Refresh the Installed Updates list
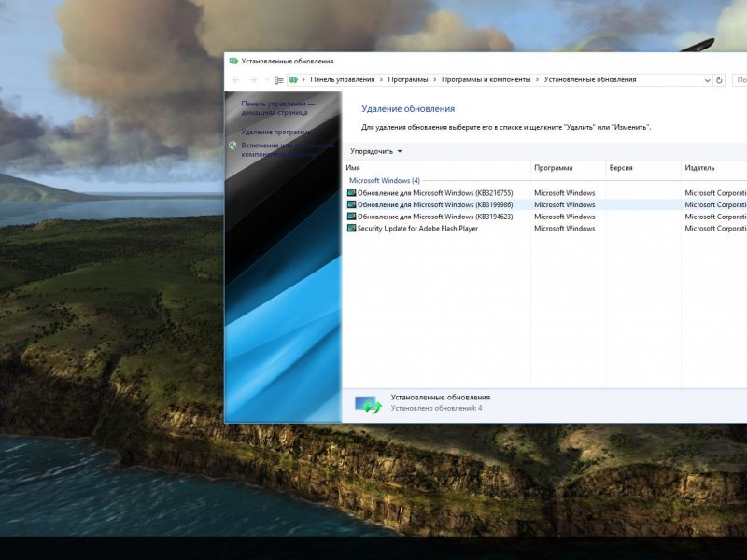This screenshot has width=747, height=560. [719, 80]
